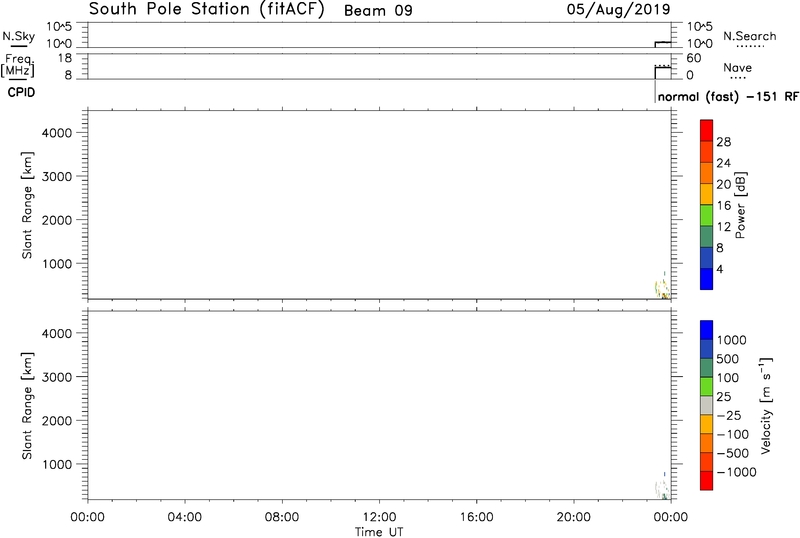
Task: Click the Nave legend label
Action: [737, 68]
